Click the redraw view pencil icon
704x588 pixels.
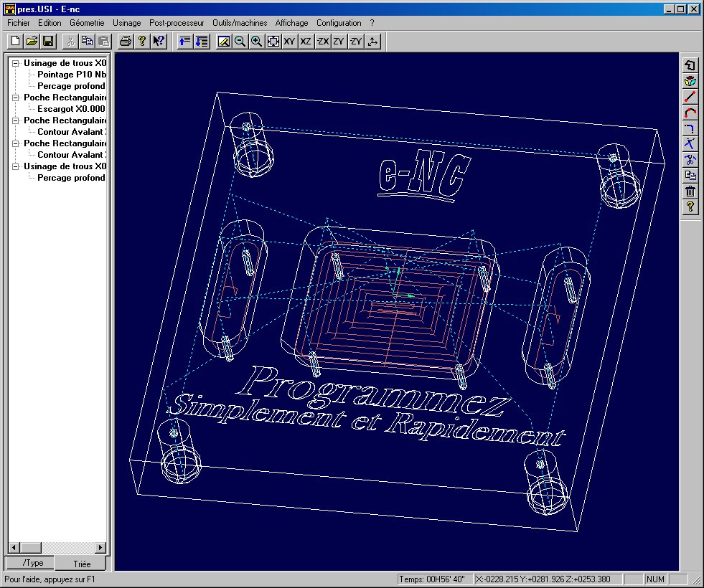point(224,42)
